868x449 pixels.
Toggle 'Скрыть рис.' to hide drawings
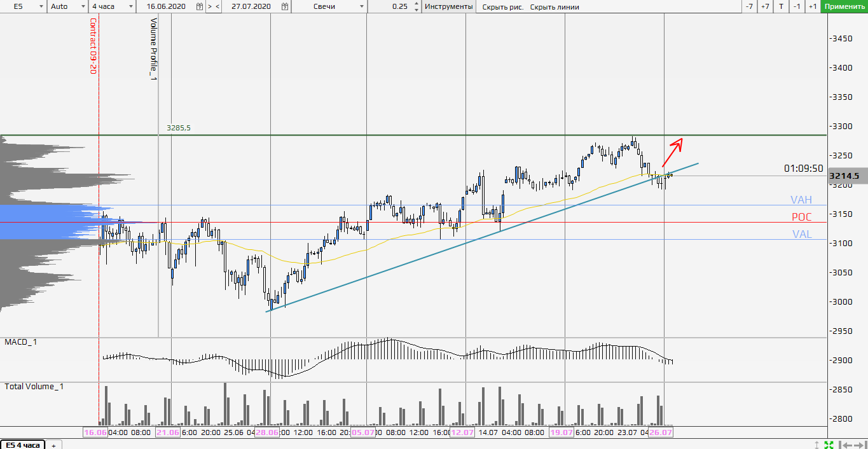point(503,7)
